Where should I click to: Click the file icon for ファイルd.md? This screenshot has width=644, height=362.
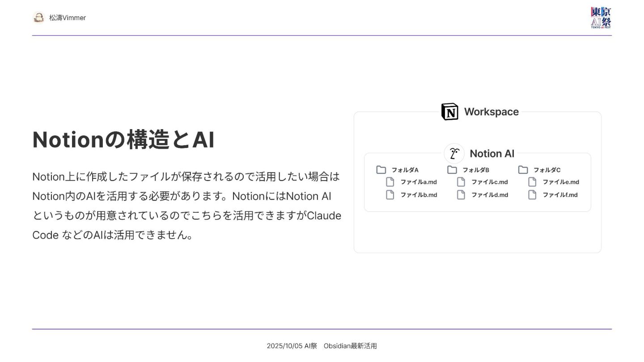pos(461,195)
